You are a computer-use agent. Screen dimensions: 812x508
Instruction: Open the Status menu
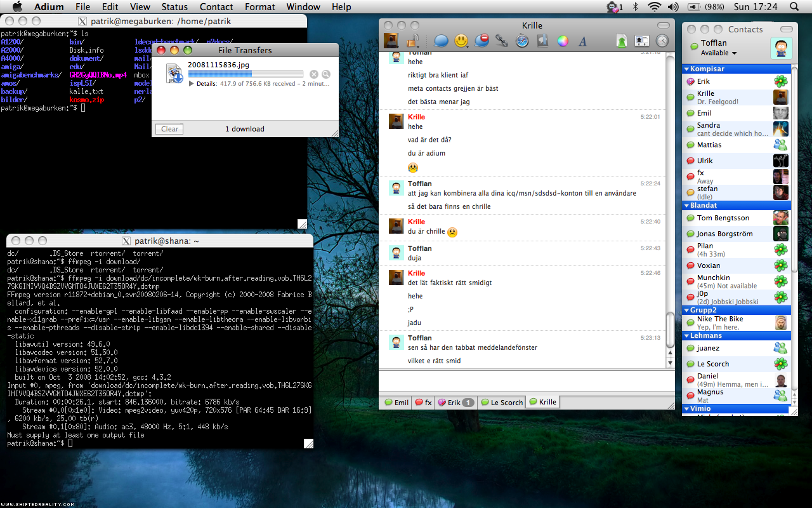coord(174,7)
